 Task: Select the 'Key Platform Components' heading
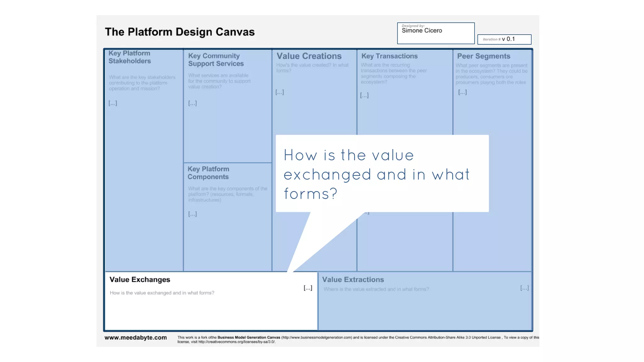(208, 173)
